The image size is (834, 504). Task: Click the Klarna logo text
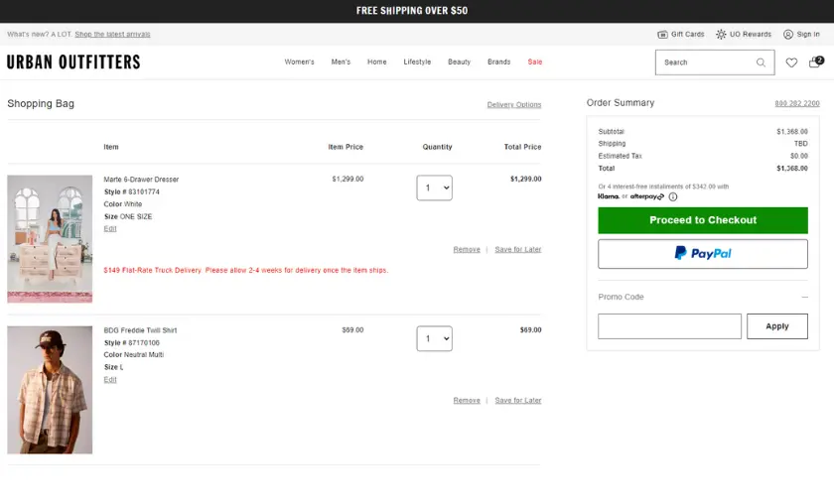tap(609, 196)
